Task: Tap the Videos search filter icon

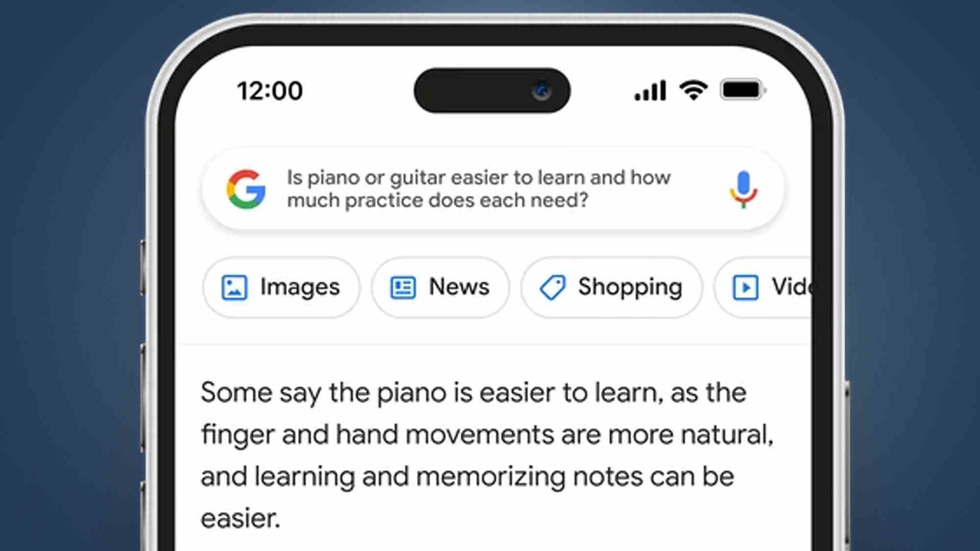Action: [x=746, y=286]
